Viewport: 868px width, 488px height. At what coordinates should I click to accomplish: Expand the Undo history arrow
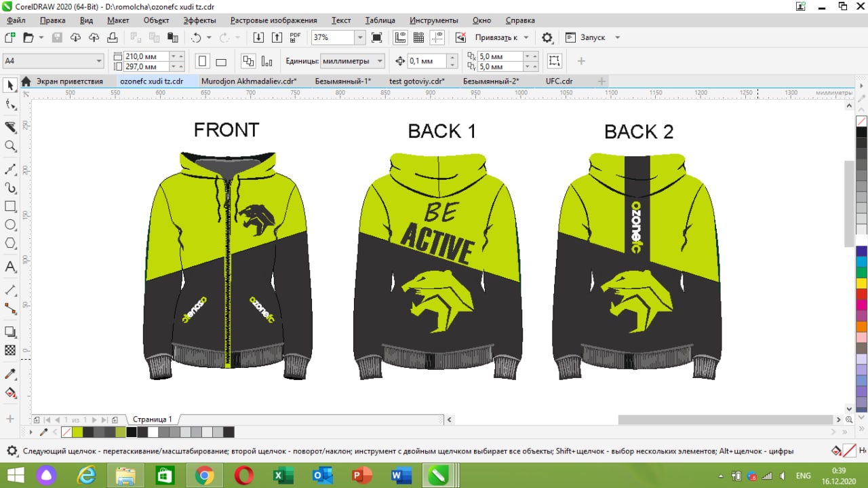(x=209, y=37)
